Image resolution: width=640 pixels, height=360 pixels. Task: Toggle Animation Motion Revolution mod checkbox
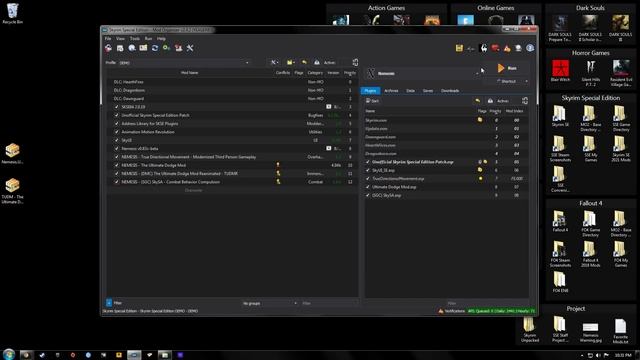coord(116,132)
